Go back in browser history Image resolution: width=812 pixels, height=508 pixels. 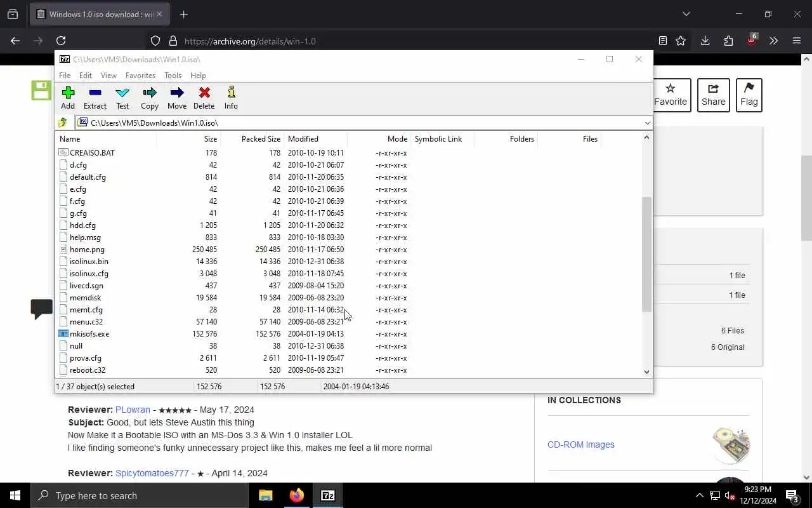15,41
